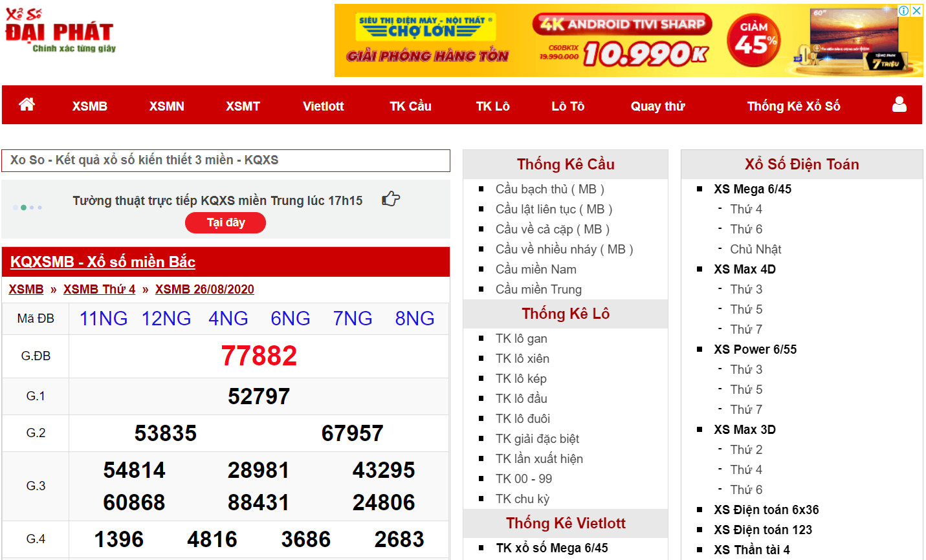
Task: Open the user account icon
Action: [x=899, y=105]
